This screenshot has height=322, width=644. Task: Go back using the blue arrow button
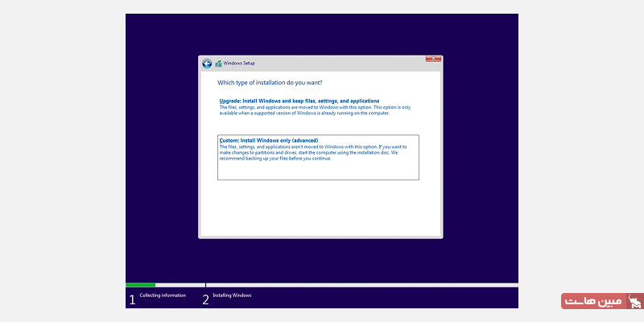tap(207, 64)
